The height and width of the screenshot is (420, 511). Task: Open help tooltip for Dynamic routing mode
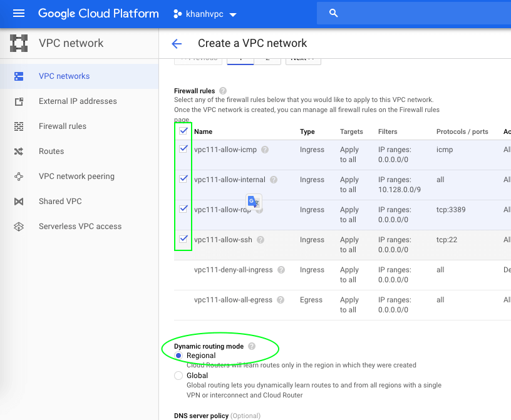pos(251,345)
